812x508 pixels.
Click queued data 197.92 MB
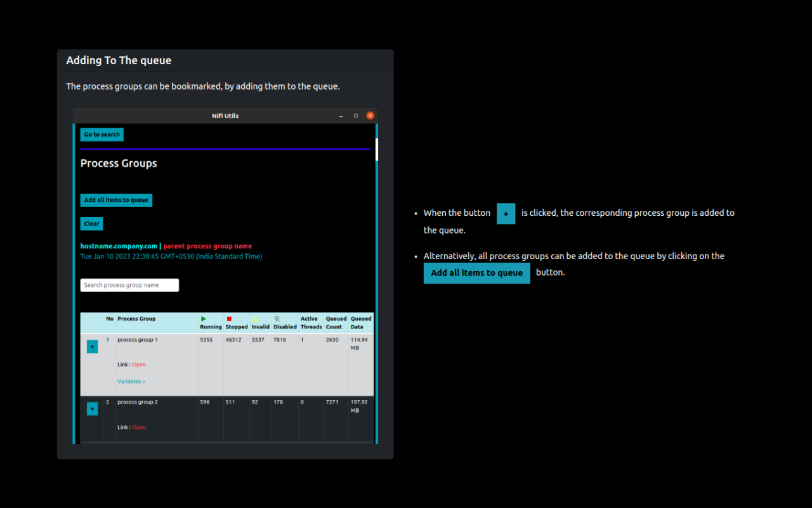[359, 406]
